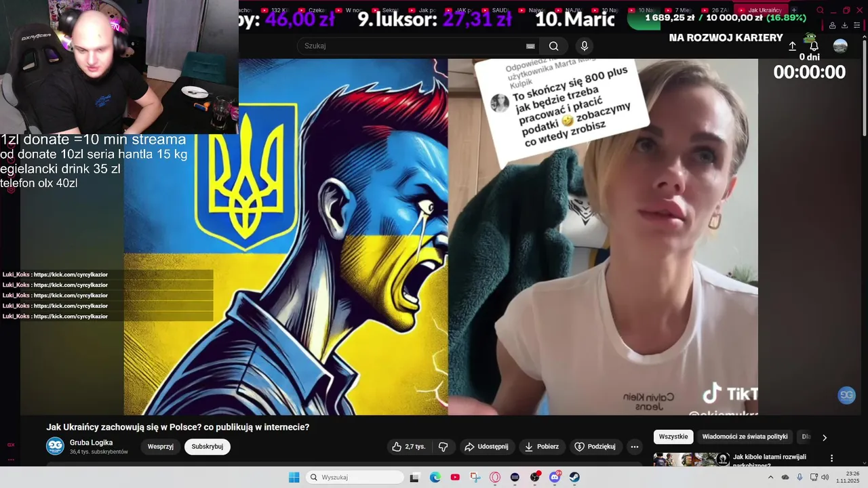Click the YouTube search magnifier button

pos(554,46)
